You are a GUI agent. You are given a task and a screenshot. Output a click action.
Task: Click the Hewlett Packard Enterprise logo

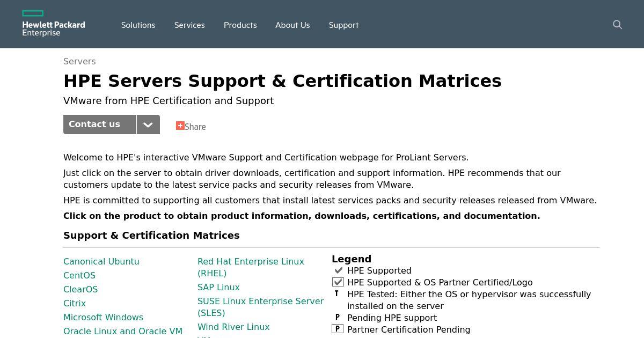click(x=54, y=24)
